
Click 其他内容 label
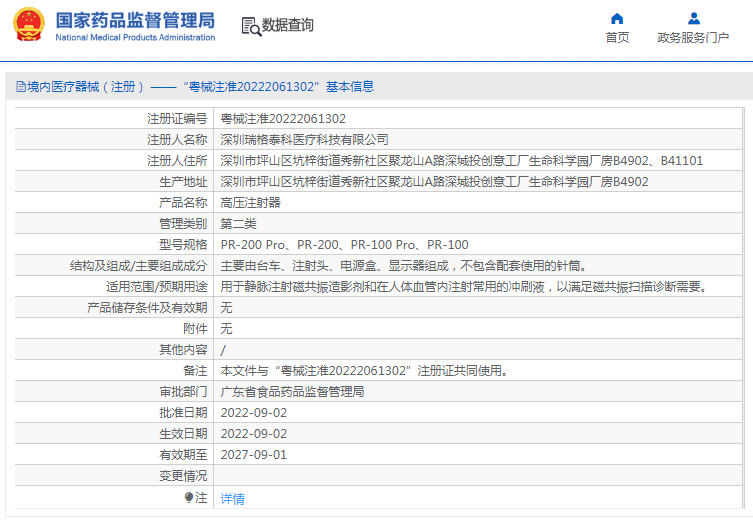183,350
